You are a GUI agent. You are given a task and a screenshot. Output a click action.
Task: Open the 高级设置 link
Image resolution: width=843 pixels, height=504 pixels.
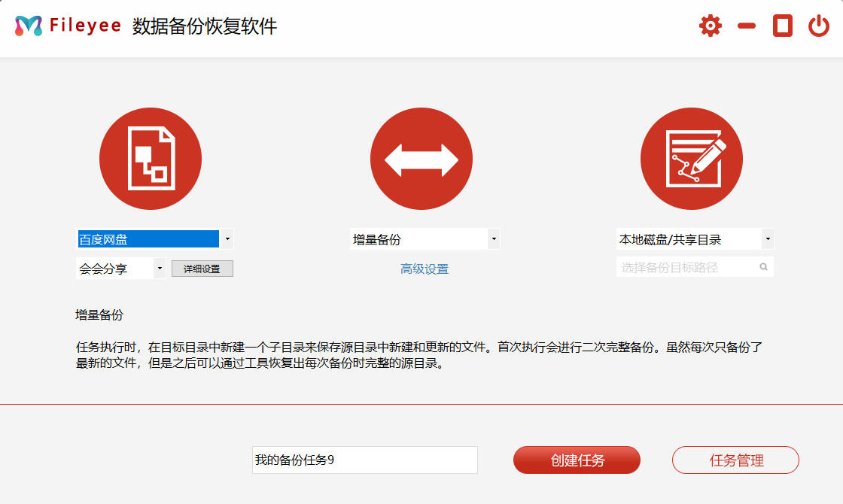tap(425, 269)
